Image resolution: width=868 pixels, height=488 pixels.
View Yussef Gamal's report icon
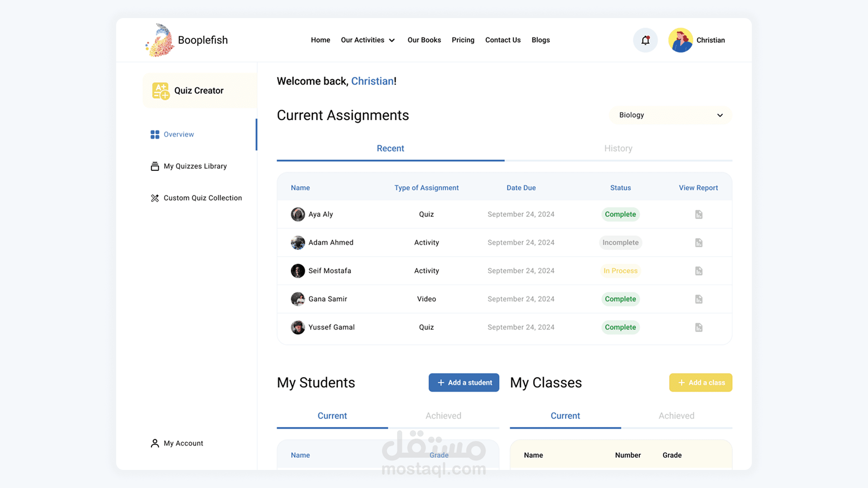coord(698,327)
